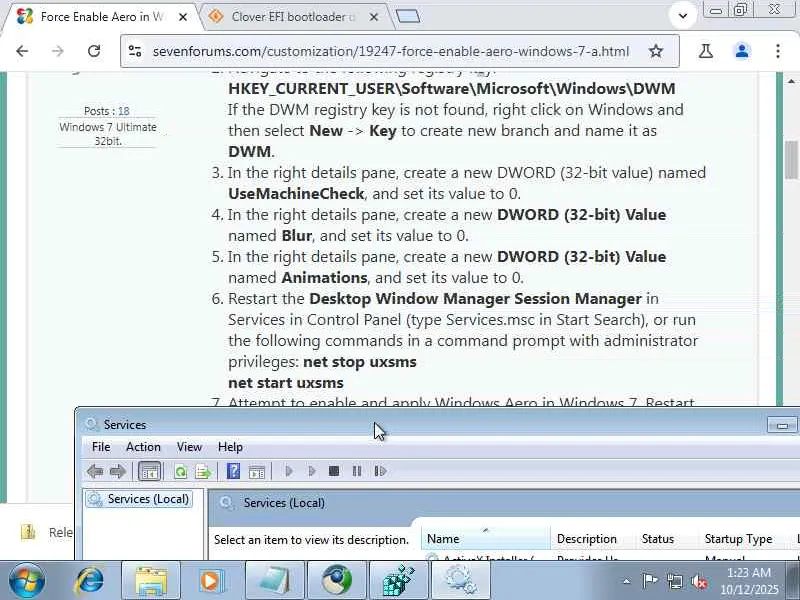
Task: Reload the sevenforums page
Action: tap(94, 51)
